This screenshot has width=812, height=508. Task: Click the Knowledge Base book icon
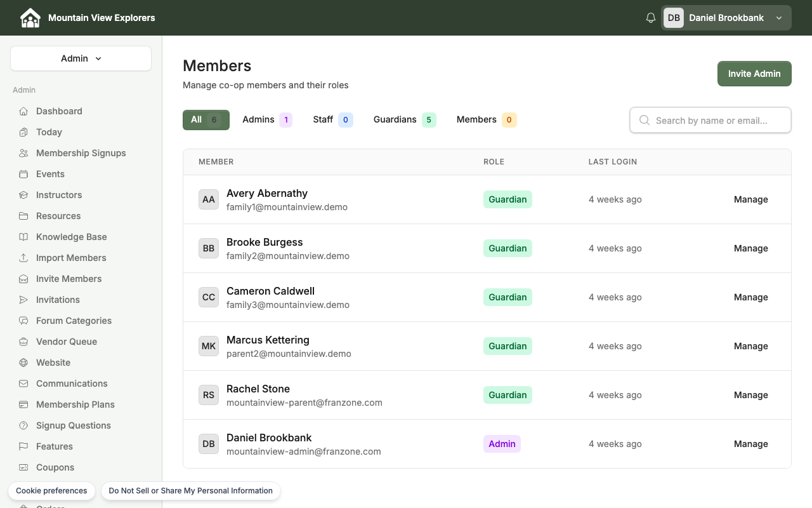[x=23, y=237]
